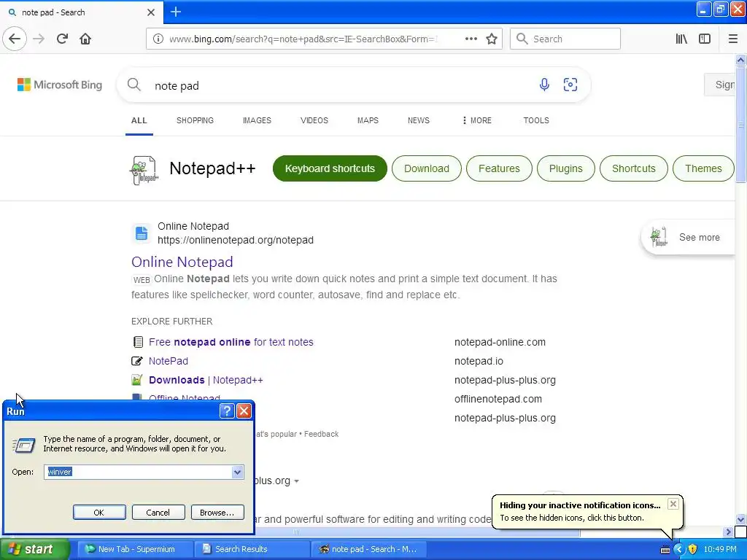Close the Run dialog with red X
Screen dimensions: 747x560
click(x=244, y=411)
